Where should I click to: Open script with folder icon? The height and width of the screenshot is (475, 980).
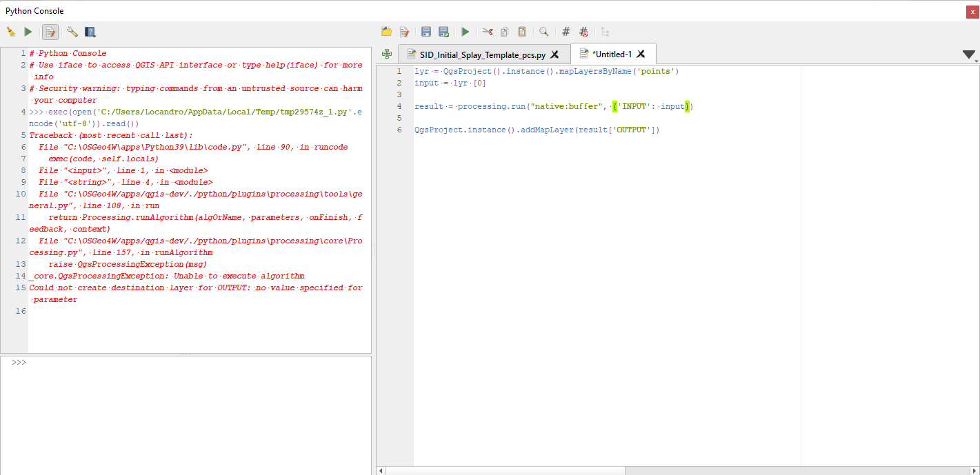pyautogui.click(x=387, y=32)
